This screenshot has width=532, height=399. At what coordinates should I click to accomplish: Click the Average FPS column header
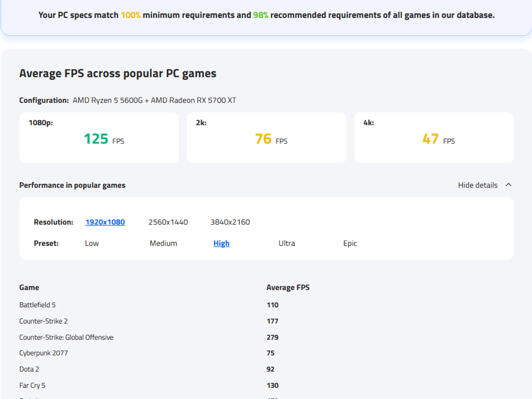(288, 288)
